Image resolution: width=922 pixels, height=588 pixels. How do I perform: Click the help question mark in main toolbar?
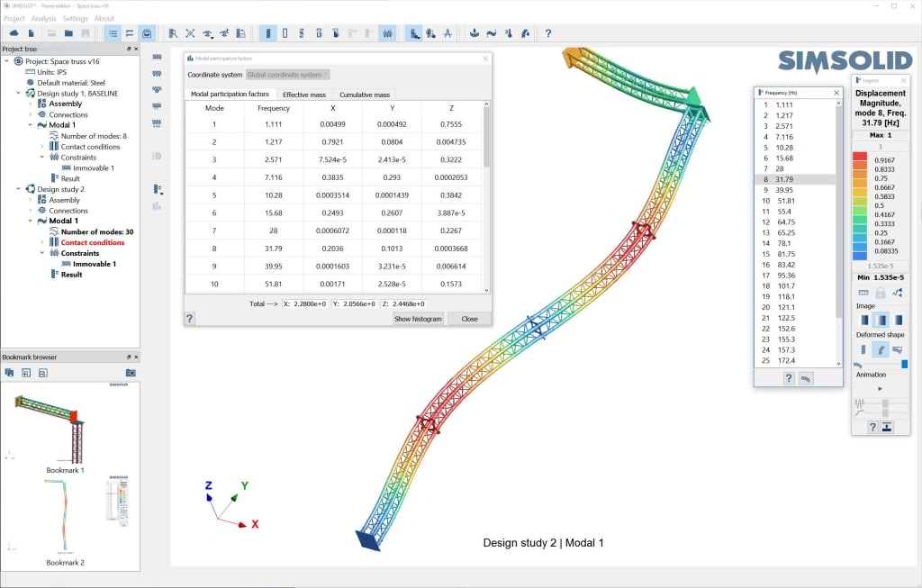(548, 33)
